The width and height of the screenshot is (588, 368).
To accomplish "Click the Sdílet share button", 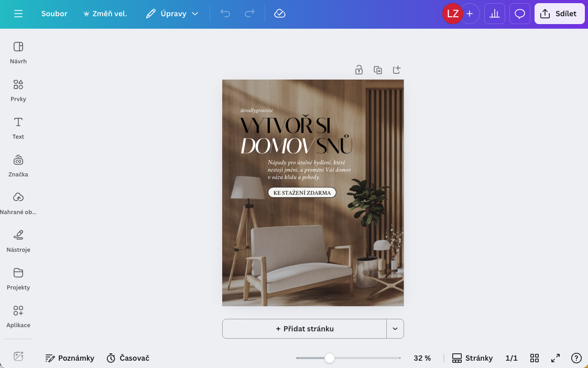I will pos(559,14).
